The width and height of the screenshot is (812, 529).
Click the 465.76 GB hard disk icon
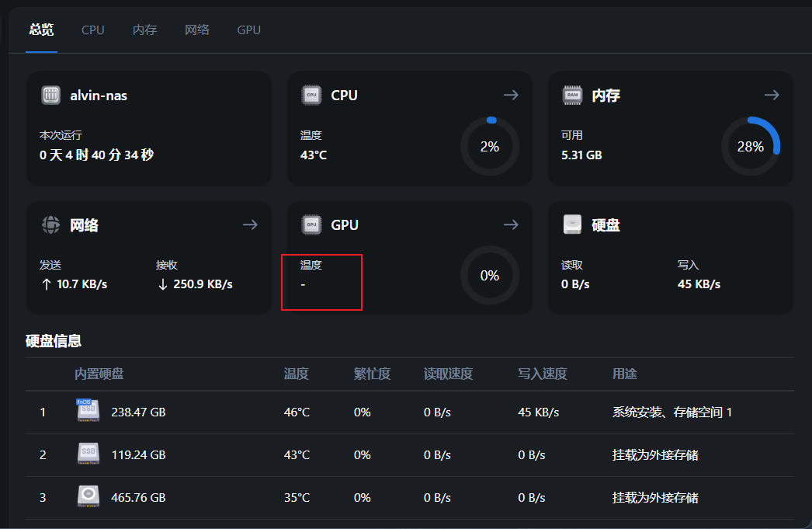(88, 496)
